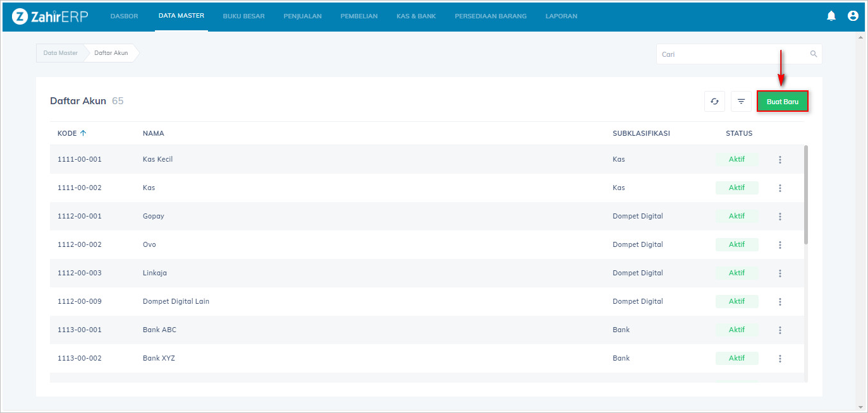Viewport: 868px width, 413px height.
Task: Navigate to Data Master breadcrumb
Action: pos(60,53)
